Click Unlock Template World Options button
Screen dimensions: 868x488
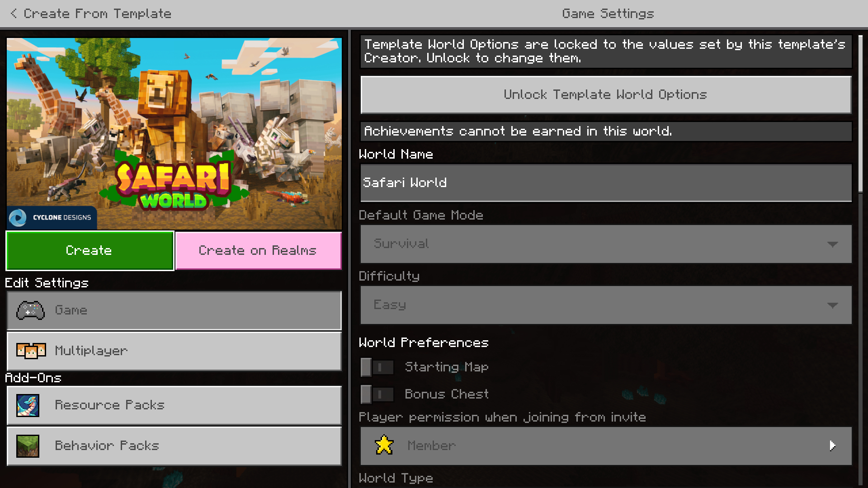tap(606, 94)
